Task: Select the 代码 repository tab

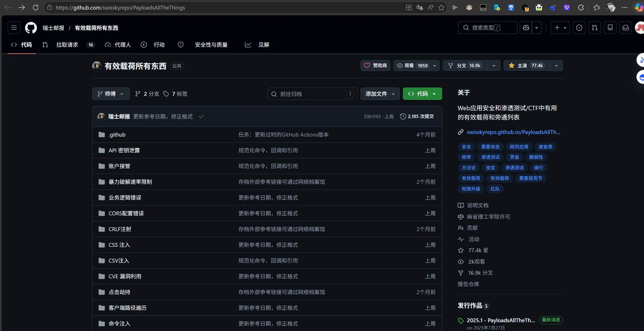Action: [21, 45]
